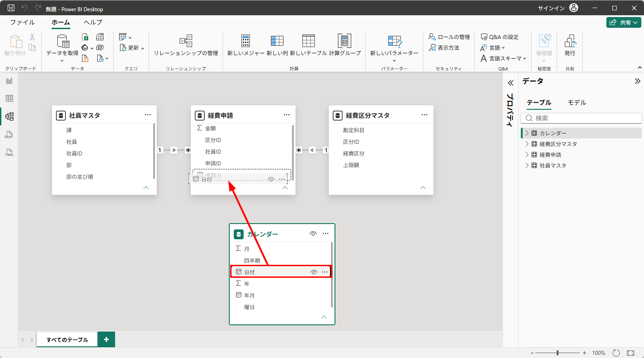Click the zoom slider handle
Viewport: 644px width, 358px height.
pyautogui.click(x=558, y=353)
